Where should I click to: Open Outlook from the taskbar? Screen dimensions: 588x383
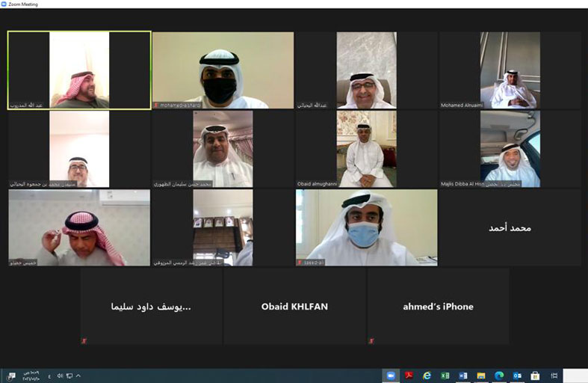click(x=517, y=376)
